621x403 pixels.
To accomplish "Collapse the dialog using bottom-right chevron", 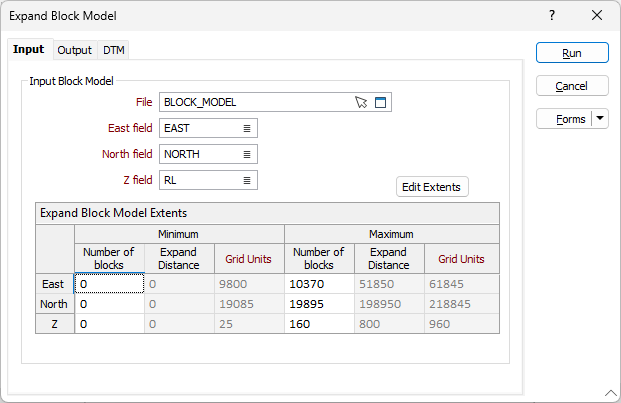I will [609, 392].
